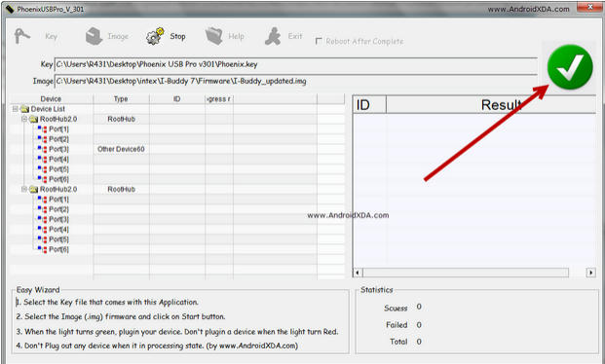
Task: Click the Result column header
Action: tap(491, 105)
